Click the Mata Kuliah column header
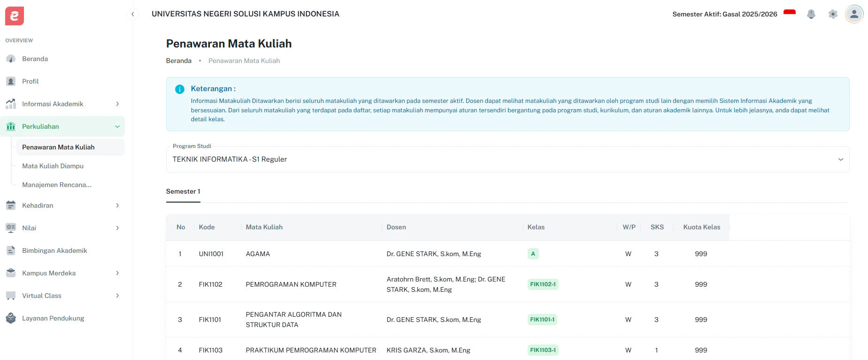Viewport: 868px width, 360px height. [x=264, y=227]
